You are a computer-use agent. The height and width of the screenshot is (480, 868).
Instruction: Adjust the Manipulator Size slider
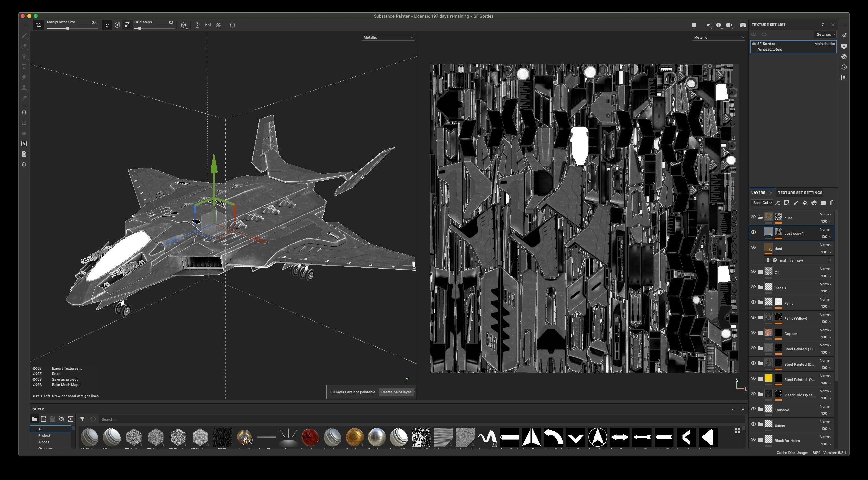72,28
